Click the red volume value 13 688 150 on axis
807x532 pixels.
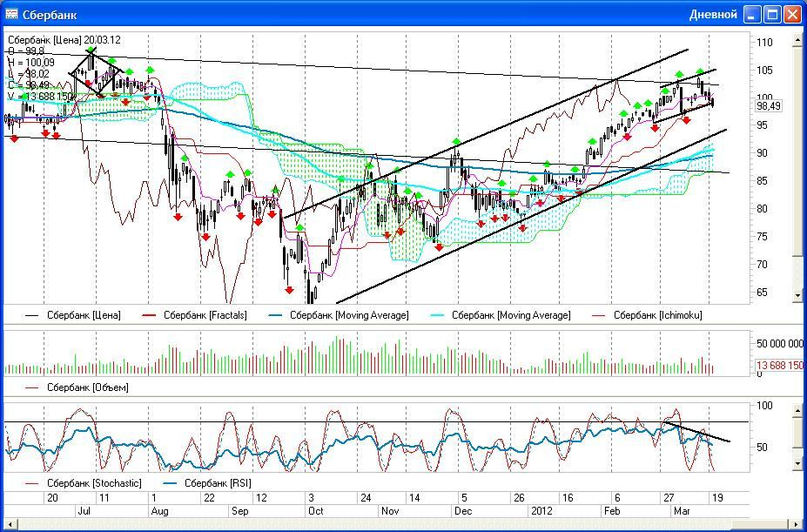tap(780, 365)
